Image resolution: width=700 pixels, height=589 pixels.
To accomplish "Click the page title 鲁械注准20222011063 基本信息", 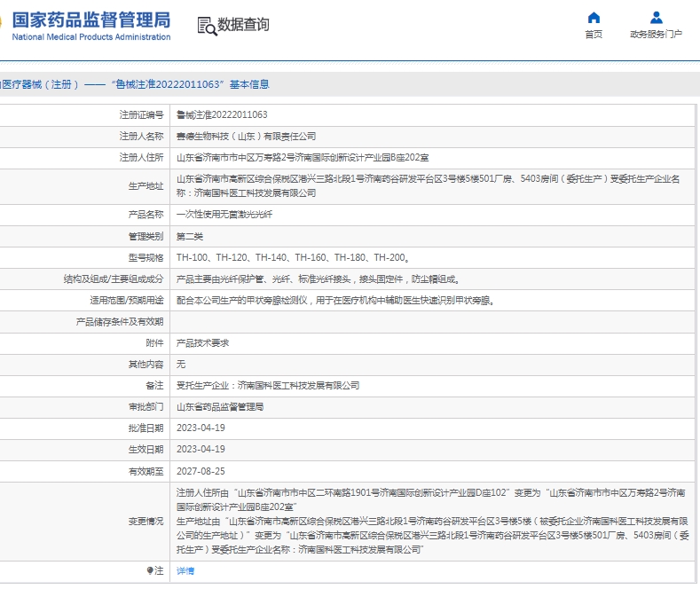I will (x=190, y=84).
